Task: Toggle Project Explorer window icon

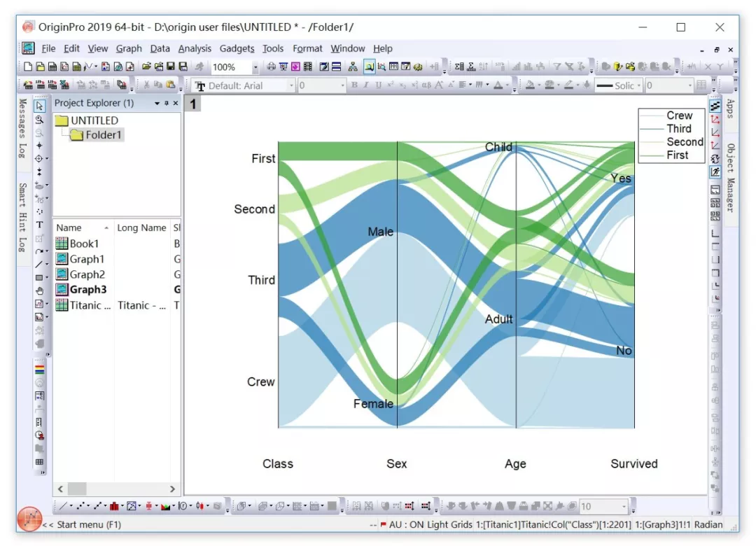Action: 370,66
